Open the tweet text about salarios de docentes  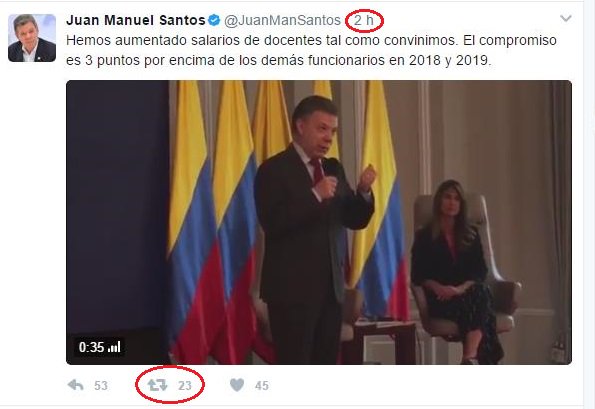point(311,50)
